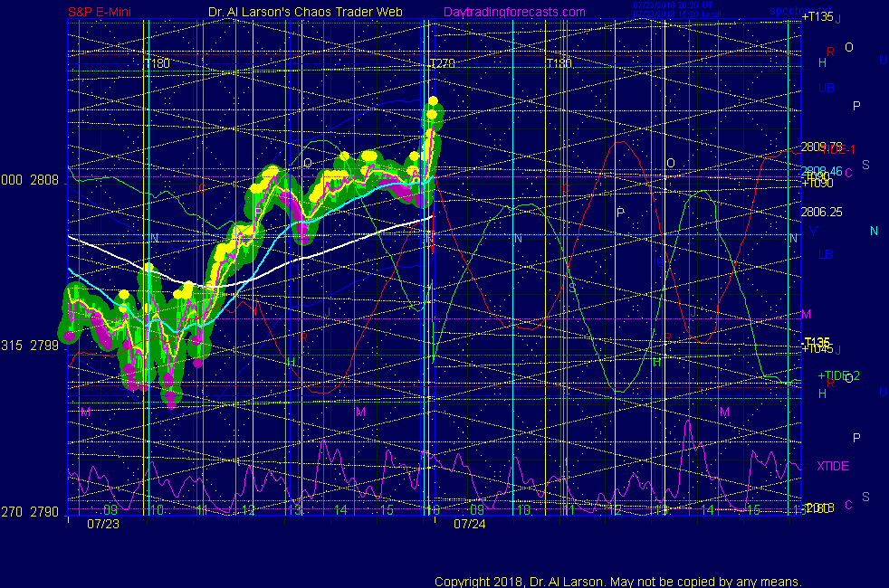Click the 'spcctom.txt' file name text
Image resolution: width=889 pixels, height=588 pixels.
[x=800, y=11]
